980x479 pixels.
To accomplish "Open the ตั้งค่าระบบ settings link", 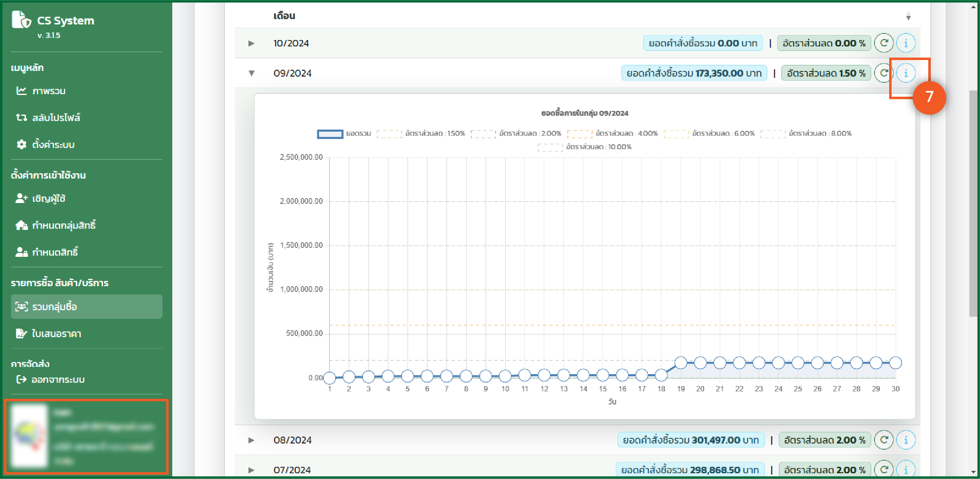I will (53, 144).
